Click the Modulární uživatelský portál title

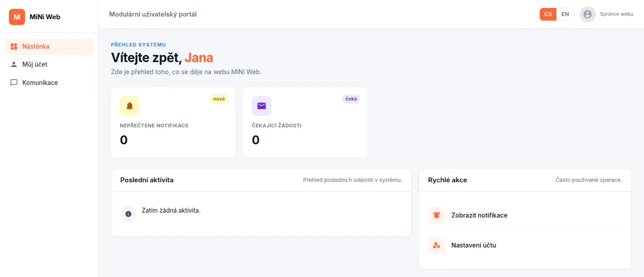153,14
